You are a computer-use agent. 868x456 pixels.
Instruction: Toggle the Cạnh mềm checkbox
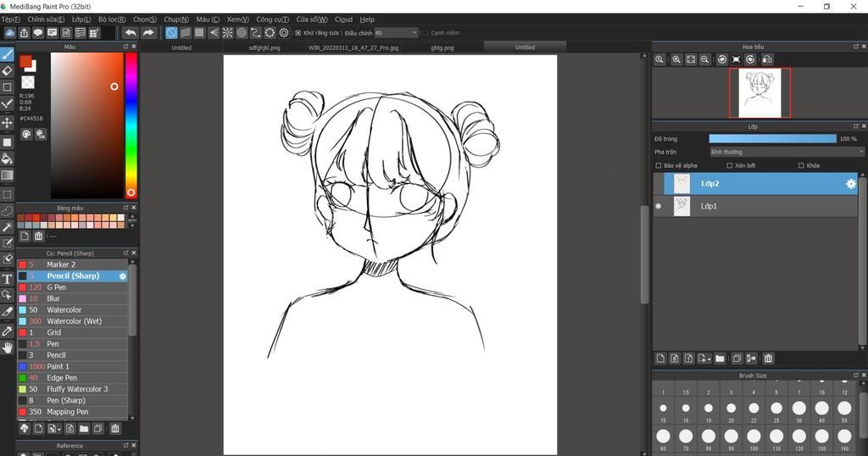tap(426, 33)
